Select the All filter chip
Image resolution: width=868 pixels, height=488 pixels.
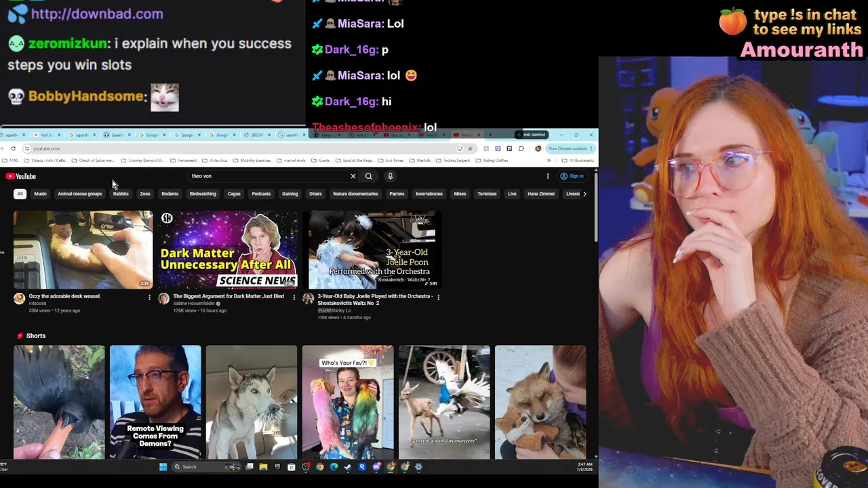click(x=20, y=194)
